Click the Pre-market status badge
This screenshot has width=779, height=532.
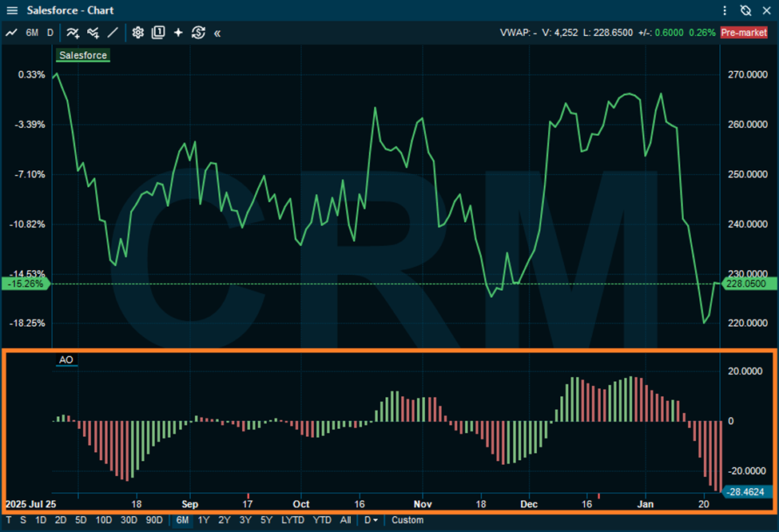(x=745, y=33)
